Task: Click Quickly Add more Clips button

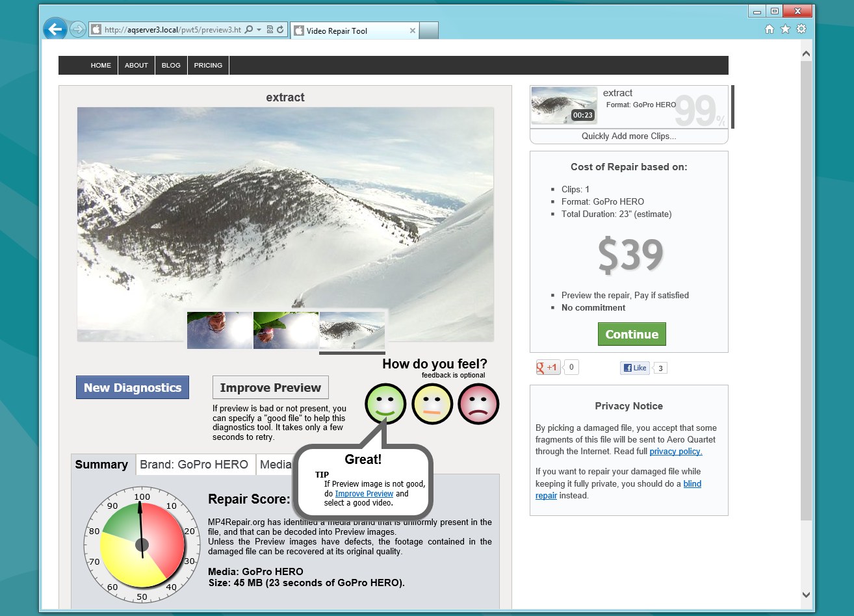Action: (628, 136)
